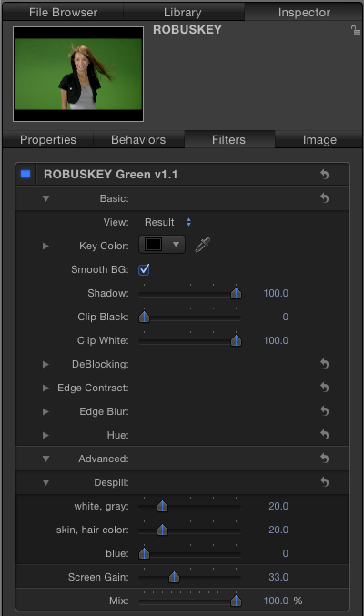
Task: Collapse the Advanced section
Action: pos(46,459)
